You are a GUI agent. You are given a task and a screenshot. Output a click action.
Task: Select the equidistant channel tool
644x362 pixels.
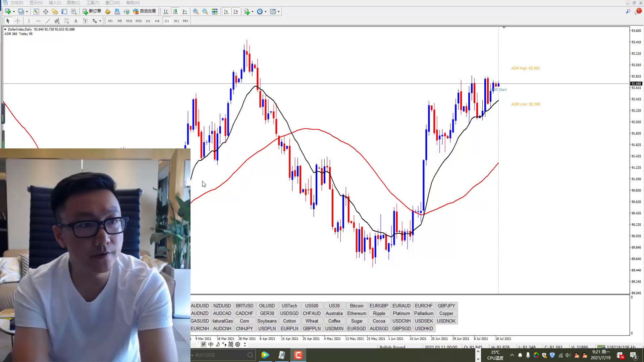click(x=57, y=21)
